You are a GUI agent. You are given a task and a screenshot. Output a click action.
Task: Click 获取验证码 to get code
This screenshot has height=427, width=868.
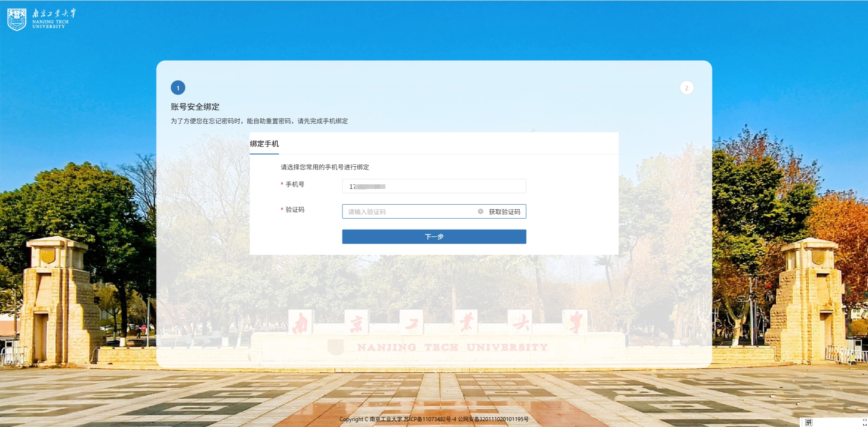click(x=504, y=211)
